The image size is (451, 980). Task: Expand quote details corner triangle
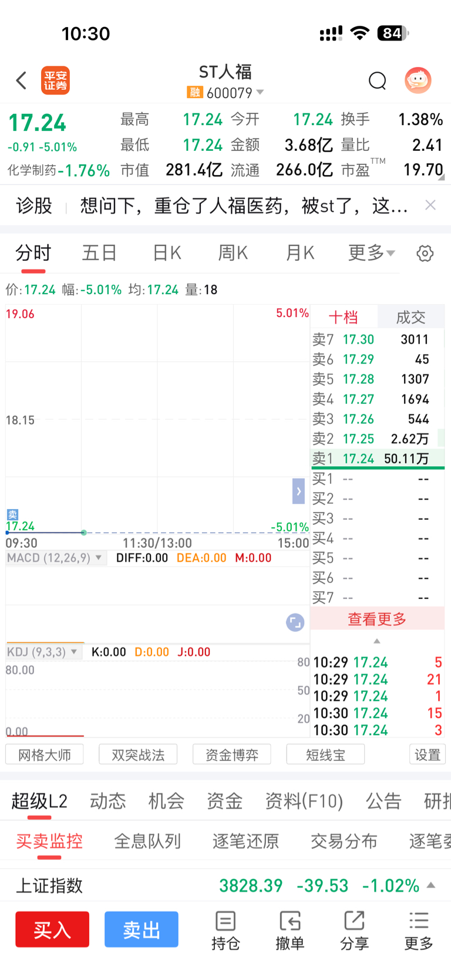[442, 177]
